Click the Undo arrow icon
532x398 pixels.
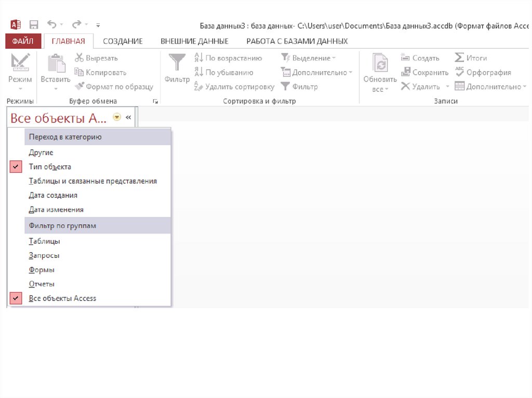(51, 24)
